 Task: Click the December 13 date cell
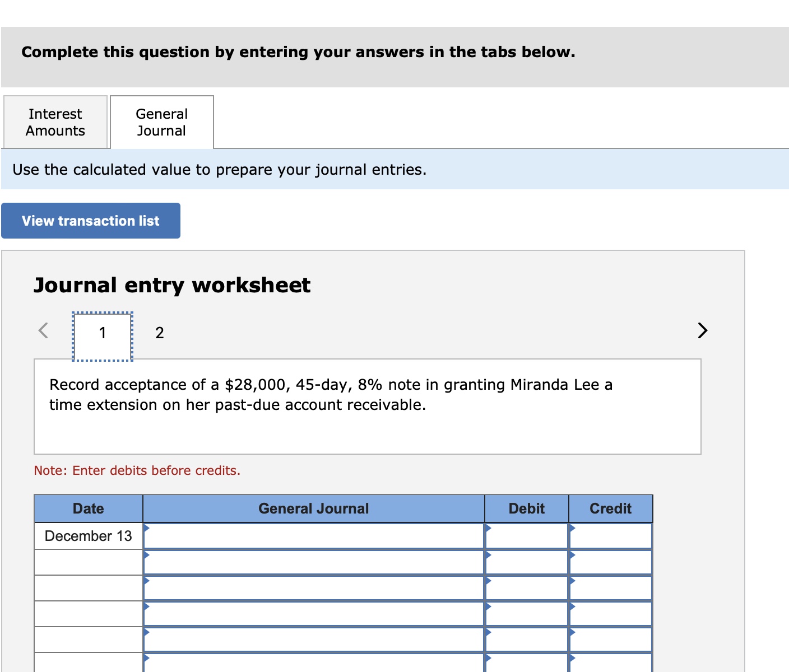pos(89,536)
